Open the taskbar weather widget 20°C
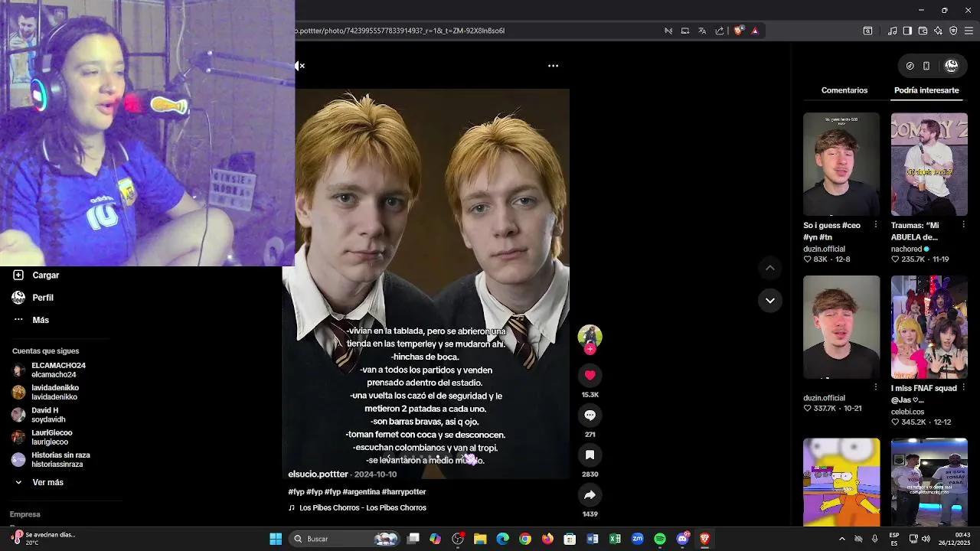Image resolution: width=980 pixels, height=551 pixels. (44, 539)
